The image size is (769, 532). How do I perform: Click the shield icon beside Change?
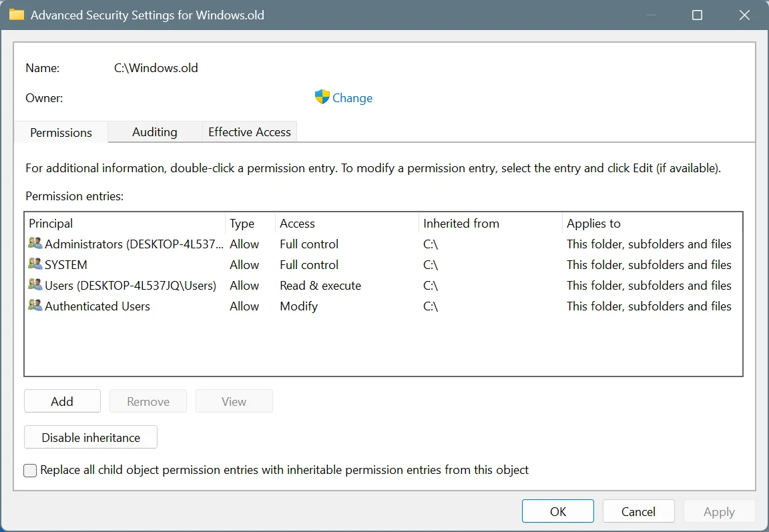[322, 97]
